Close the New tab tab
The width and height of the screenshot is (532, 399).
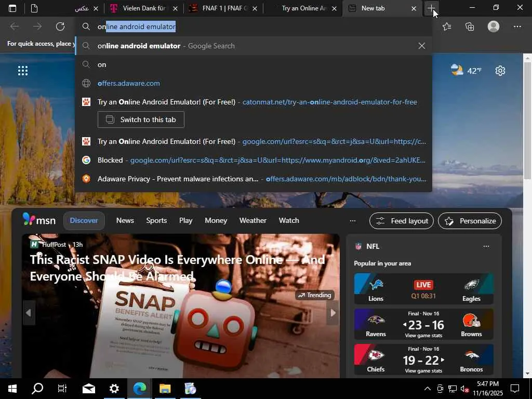pyautogui.click(x=414, y=8)
